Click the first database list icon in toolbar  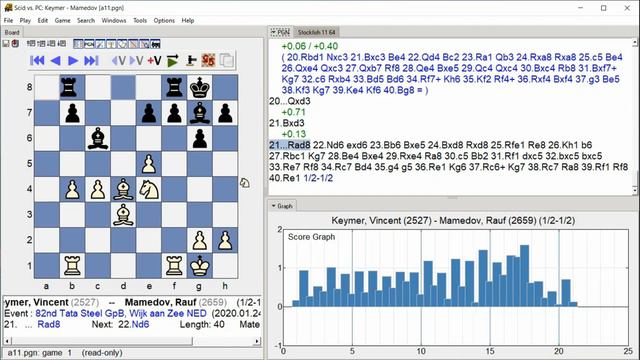tap(31, 43)
